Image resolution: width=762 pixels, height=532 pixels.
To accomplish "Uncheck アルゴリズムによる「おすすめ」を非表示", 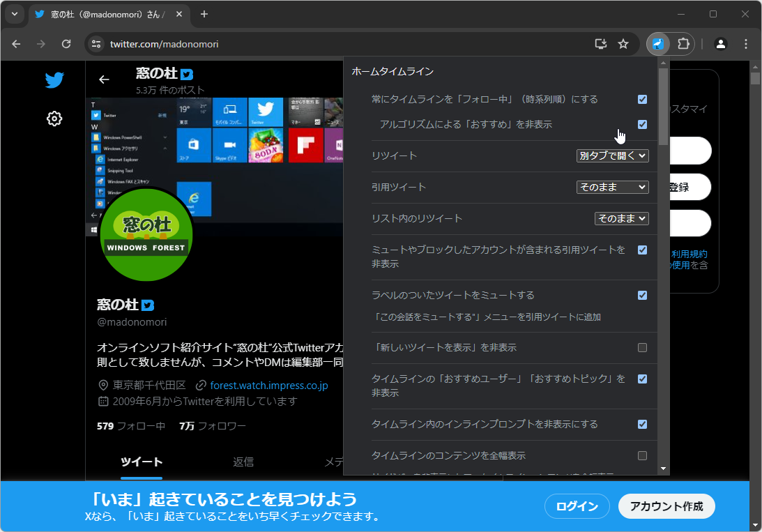I will 642,125.
